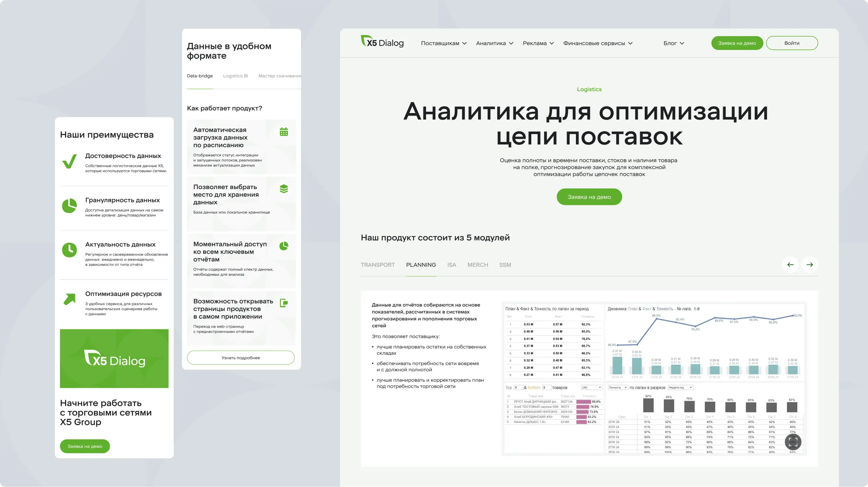Screen dimensions: 868x487
Task: Select the Logistics BI tab
Action: click(x=235, y=76)
